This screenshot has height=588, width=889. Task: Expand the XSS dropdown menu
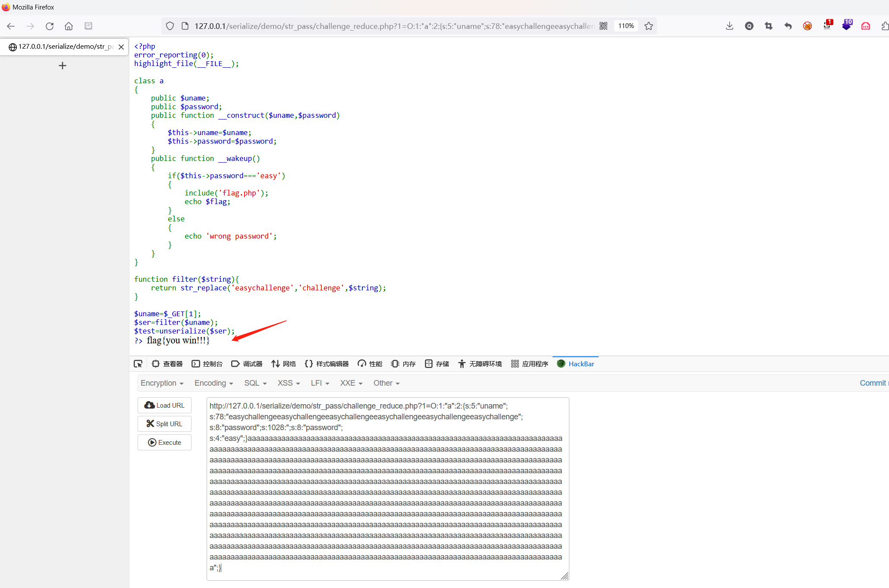click(x=289, y=384)
